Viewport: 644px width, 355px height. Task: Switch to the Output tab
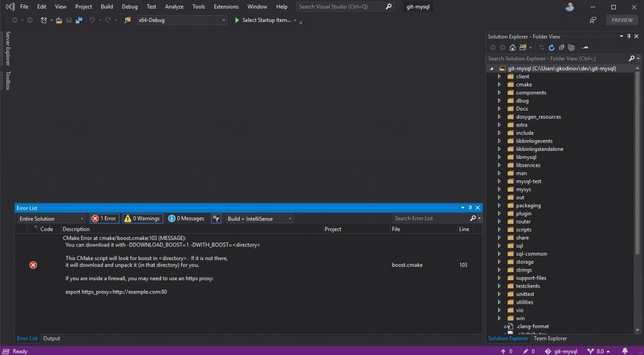[52, 339]
